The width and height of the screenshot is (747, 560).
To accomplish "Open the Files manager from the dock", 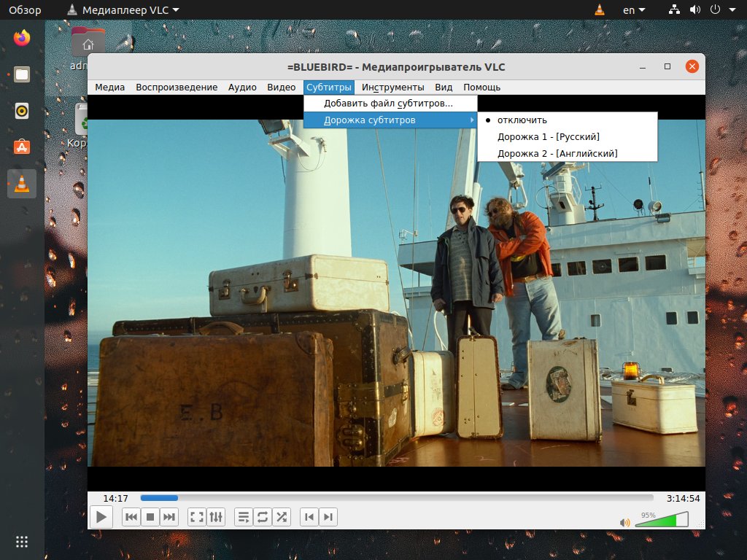I will [x=22, y=75].
